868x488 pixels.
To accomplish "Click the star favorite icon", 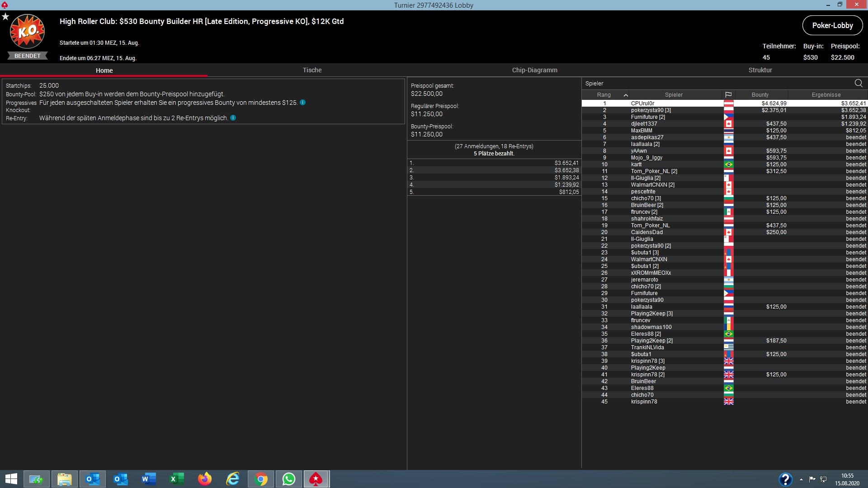I will pyautogui.click(x=5, y=17).
